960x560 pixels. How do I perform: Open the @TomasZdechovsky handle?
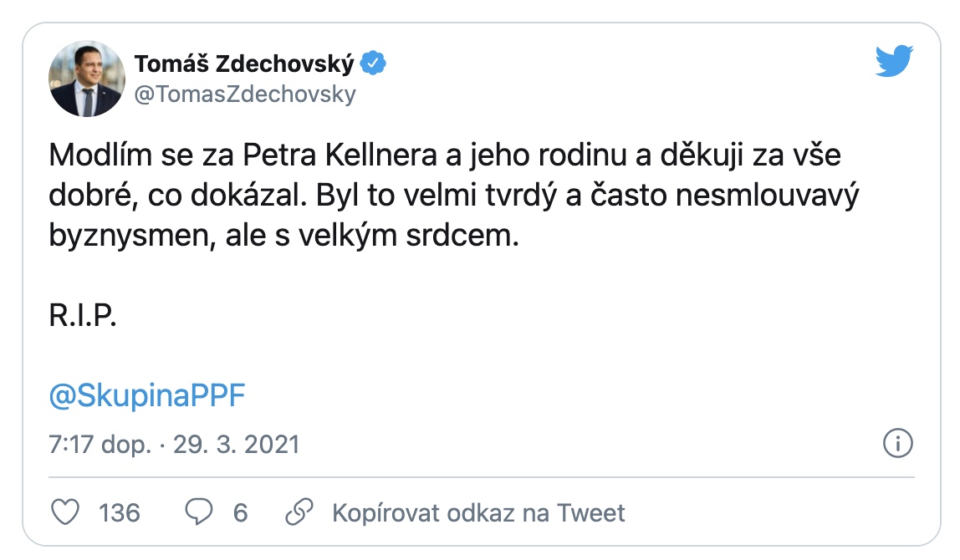tap(245, 94)
